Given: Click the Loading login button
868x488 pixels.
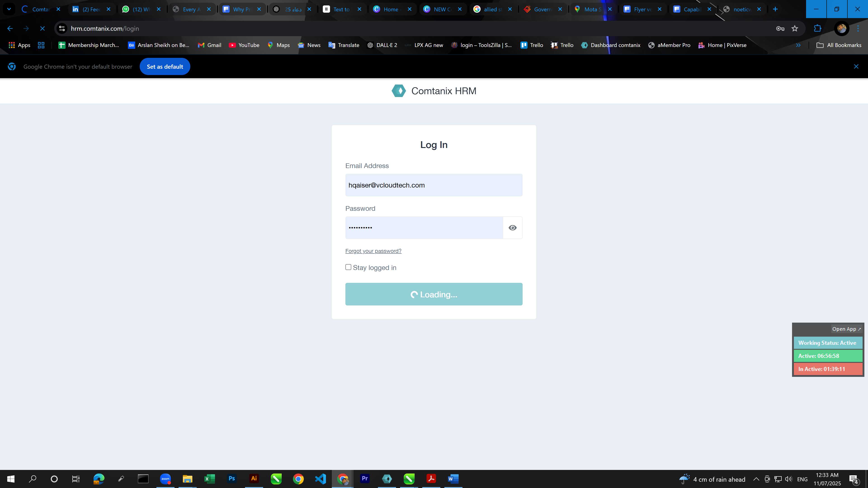Looking at the screenshot, I should tap(434, 294).
